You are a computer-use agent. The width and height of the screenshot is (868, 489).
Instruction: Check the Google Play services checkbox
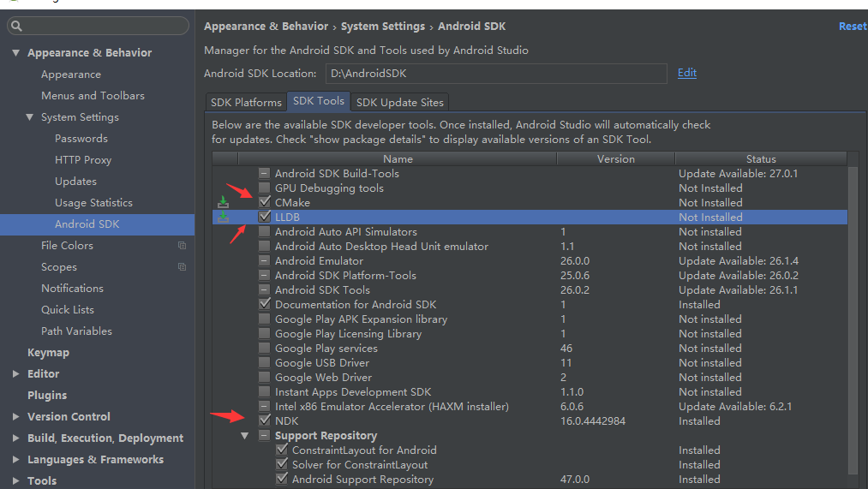[265, 348]
